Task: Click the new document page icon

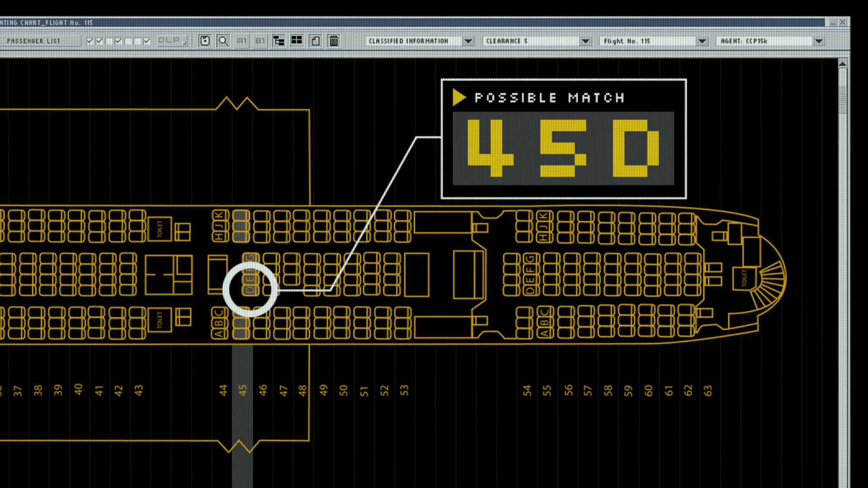Action: [x=316, y=41]
